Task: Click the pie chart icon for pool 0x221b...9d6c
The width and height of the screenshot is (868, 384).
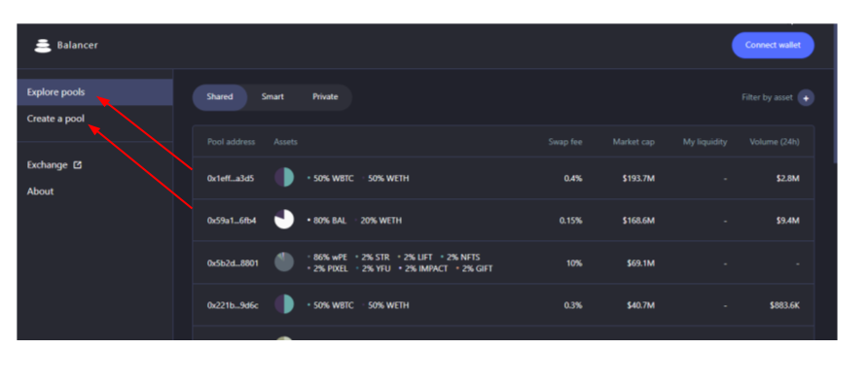Action: pos(284,304)
